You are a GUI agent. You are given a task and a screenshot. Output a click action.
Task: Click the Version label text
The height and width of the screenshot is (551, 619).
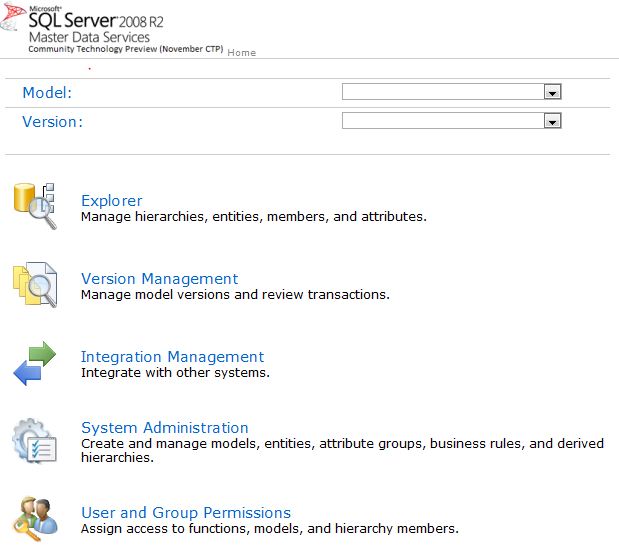point(52,122)
